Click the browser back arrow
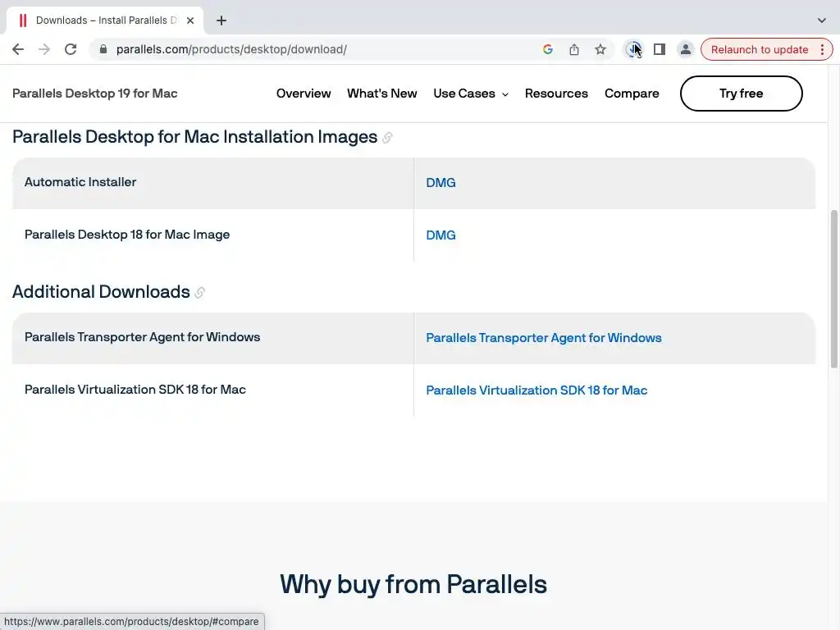Viewport: 840px width, 630px height. [x=18, y=49]
